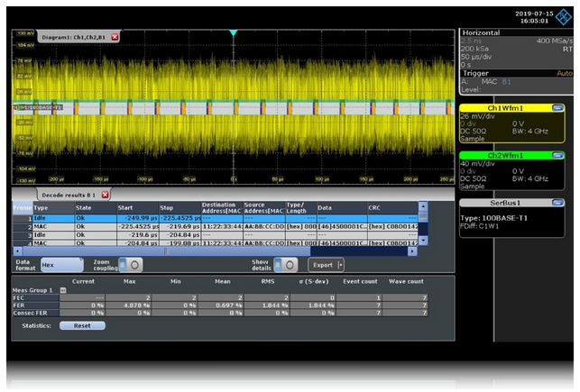Click the 50 µs/div horizontal scale value
This screenshot has height=392, width=580.
pyautogui.click(x=478, y=57)
